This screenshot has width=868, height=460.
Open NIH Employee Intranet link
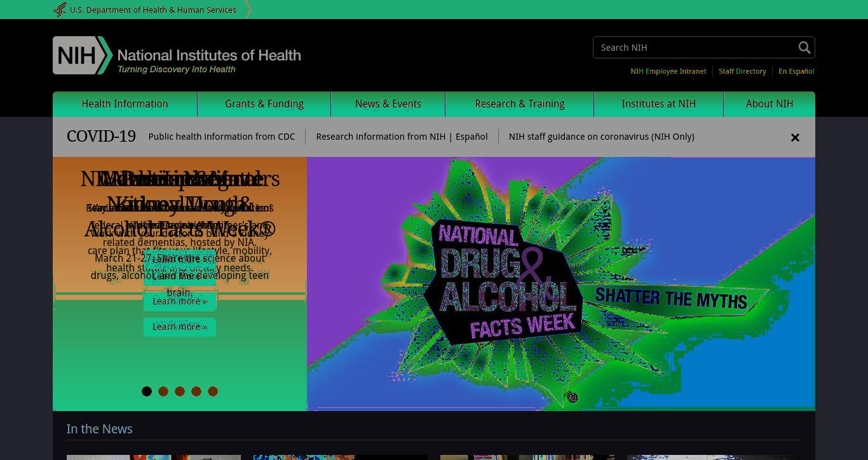(x=668, y=71)
